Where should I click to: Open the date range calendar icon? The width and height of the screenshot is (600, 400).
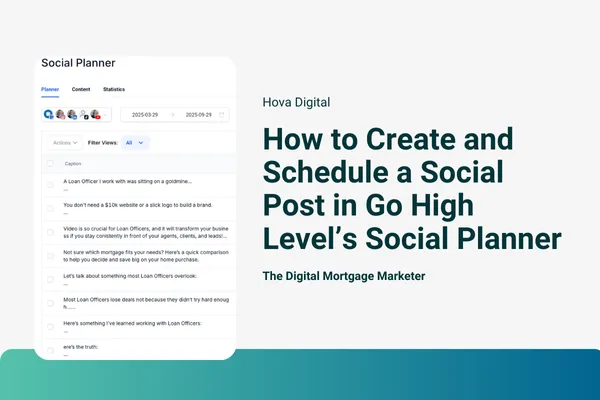222,114
